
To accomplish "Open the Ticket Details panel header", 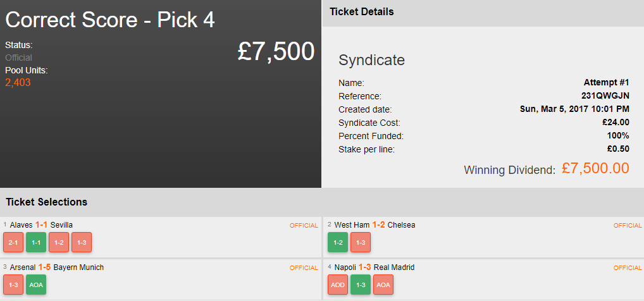I will tap(362, 12).
